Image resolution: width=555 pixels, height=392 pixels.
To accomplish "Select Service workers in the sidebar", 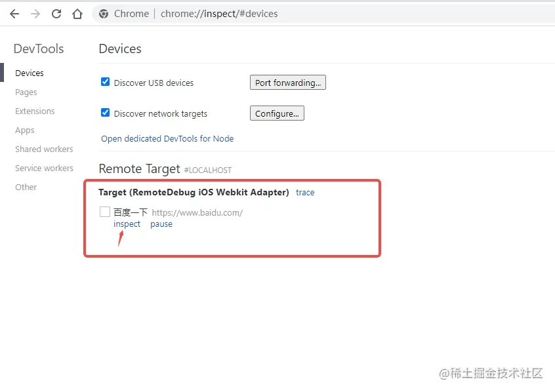I will point(44,168).
